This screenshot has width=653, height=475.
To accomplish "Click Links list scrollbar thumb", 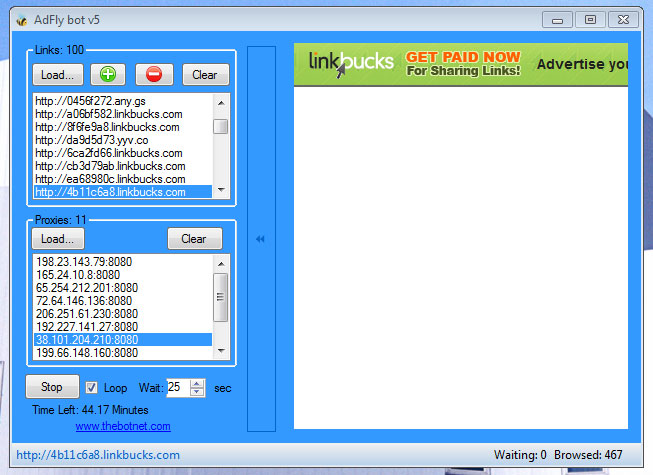I will point(221,127).
